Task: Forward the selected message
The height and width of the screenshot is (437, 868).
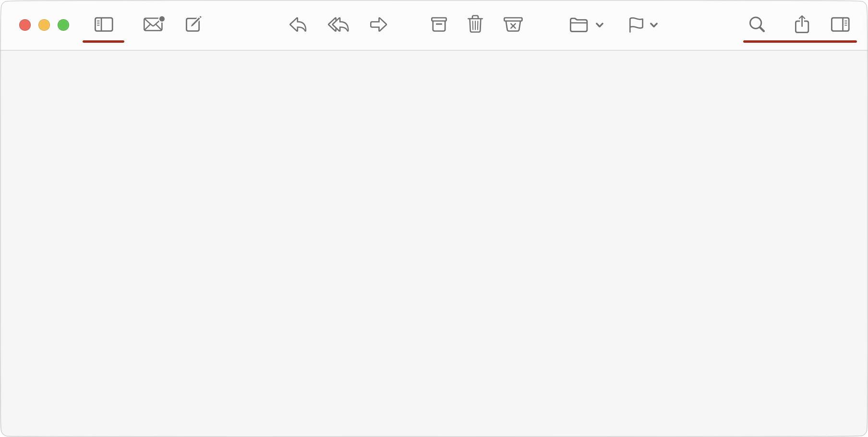Action: pyautogui.click(x=379, y=24)
